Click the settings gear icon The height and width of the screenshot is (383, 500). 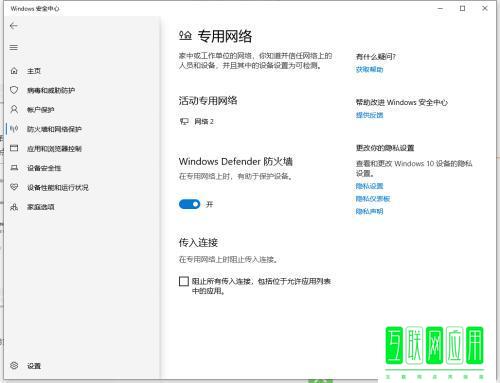point(14,365)
